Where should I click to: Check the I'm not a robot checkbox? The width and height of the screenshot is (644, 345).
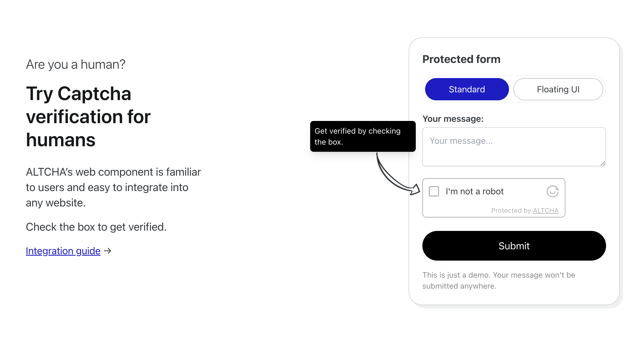pyautogui.click(x=434, y=191)
